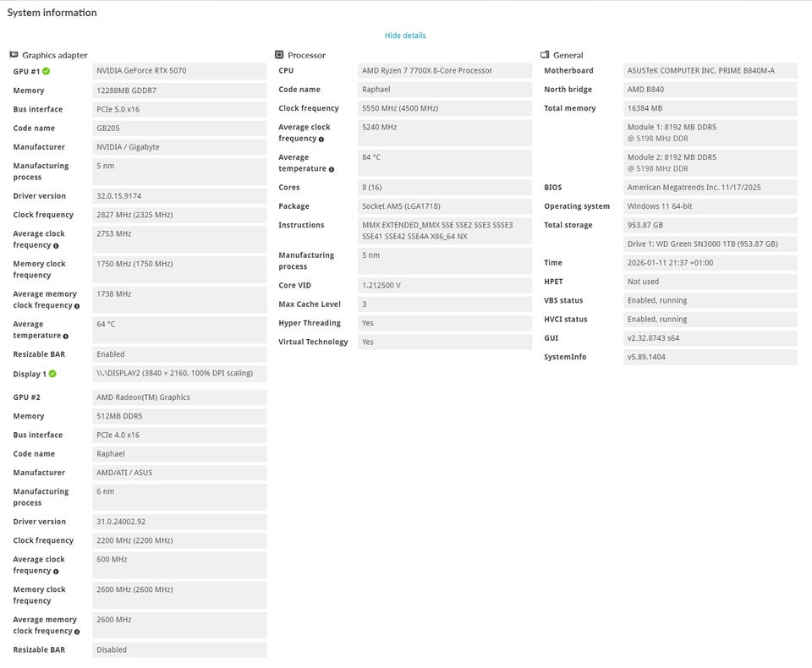Image resolution: width=812 pixels, height=668 pixels.
Task: Click driver version 31.0.24002.92
Action: (179, 522)
